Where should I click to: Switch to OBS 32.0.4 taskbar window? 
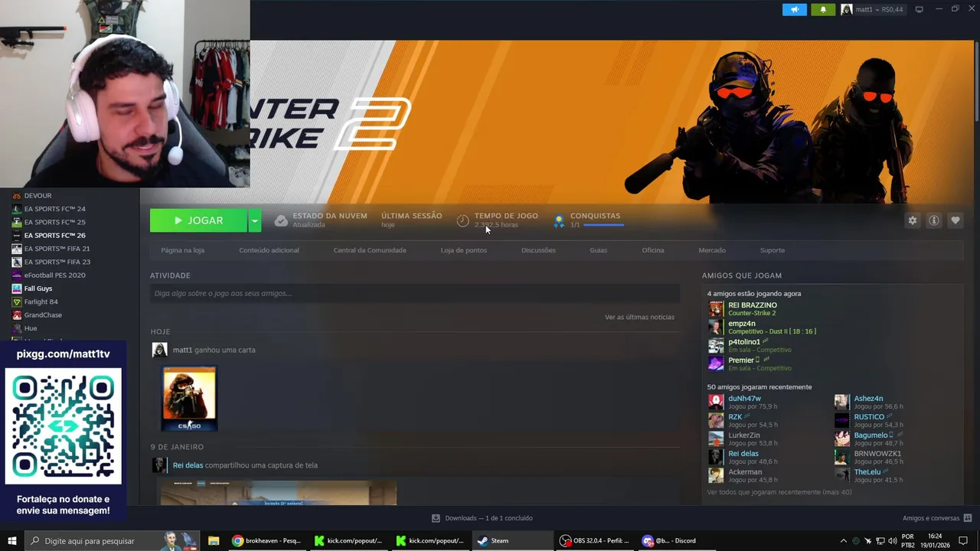pyautogui.click(x=594, y=541)
